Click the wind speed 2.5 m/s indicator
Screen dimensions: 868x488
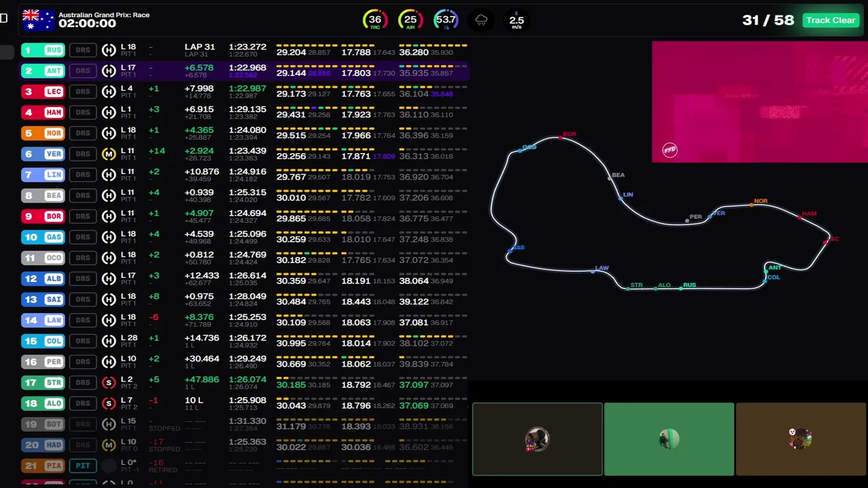click(x=517, y=20)
